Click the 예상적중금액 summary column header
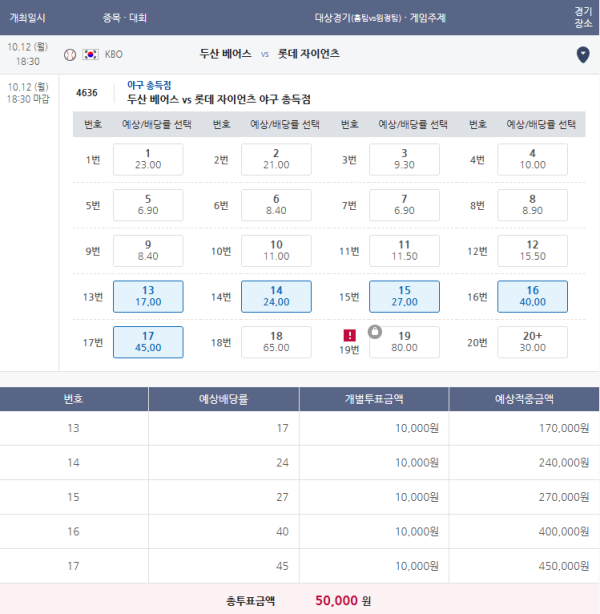 point(524,399)
